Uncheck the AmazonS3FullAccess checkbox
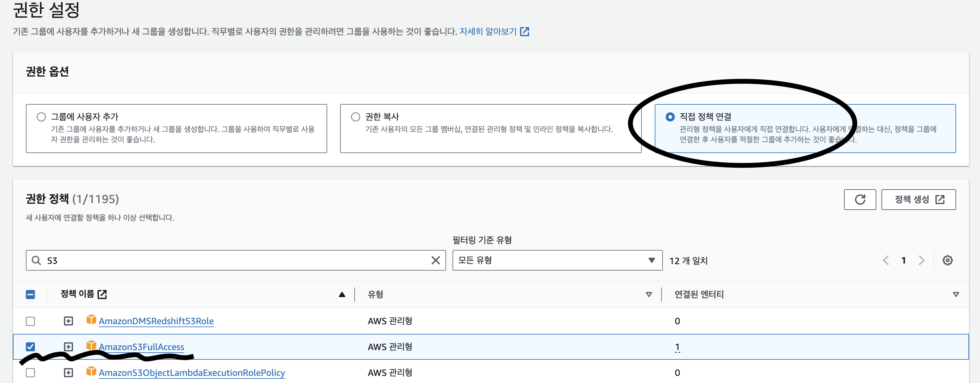The width and height of the screenshot is (980, 383). click(x=30, y=347)
